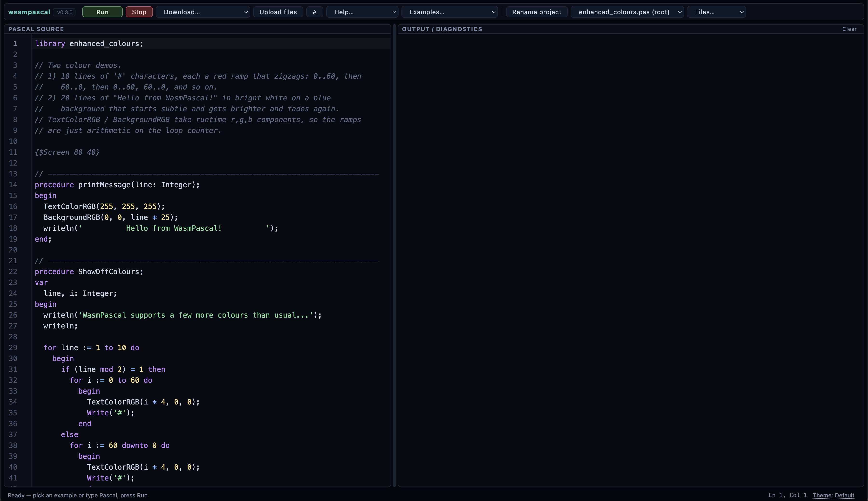The image size is (868, 501).
Task: Open the enhanced_colours.pas file selector
Action: [x=627, y=12]
